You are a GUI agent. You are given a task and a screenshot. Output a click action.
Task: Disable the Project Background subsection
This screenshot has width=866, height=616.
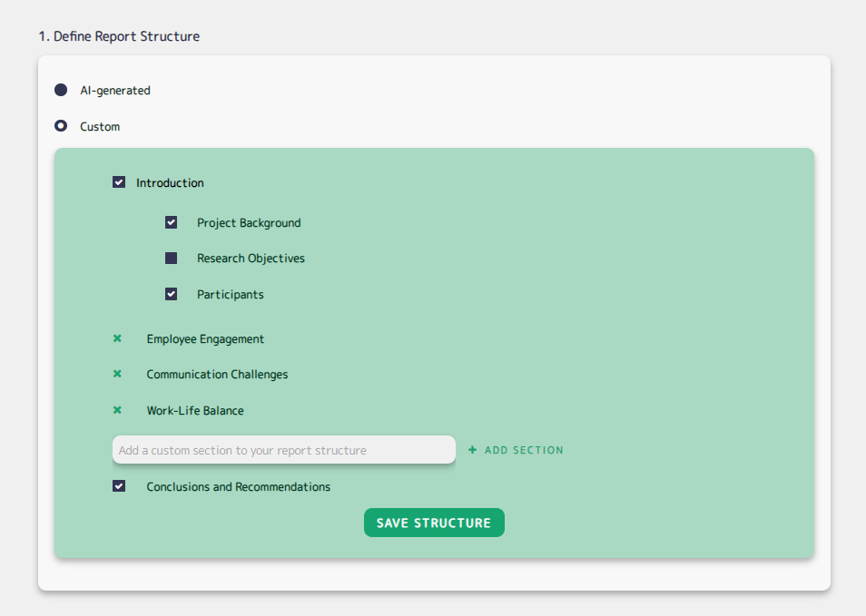172,222
